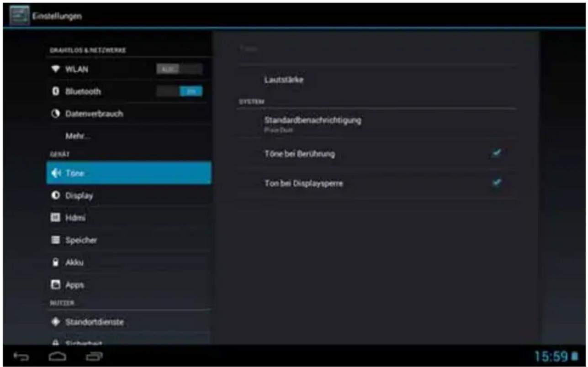Select the Töne settings entry
This screenshot has height=367, width=588.
click(129, 173)
